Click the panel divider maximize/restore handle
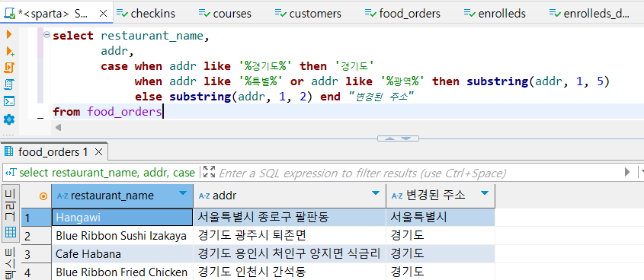Screen dimensions: 644x280 [x=398, y=138]
